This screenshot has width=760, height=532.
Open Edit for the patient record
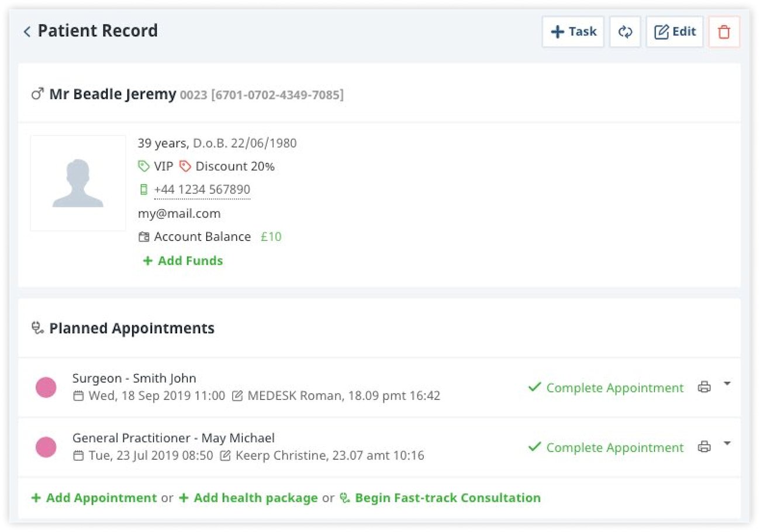tap(675, 32)
